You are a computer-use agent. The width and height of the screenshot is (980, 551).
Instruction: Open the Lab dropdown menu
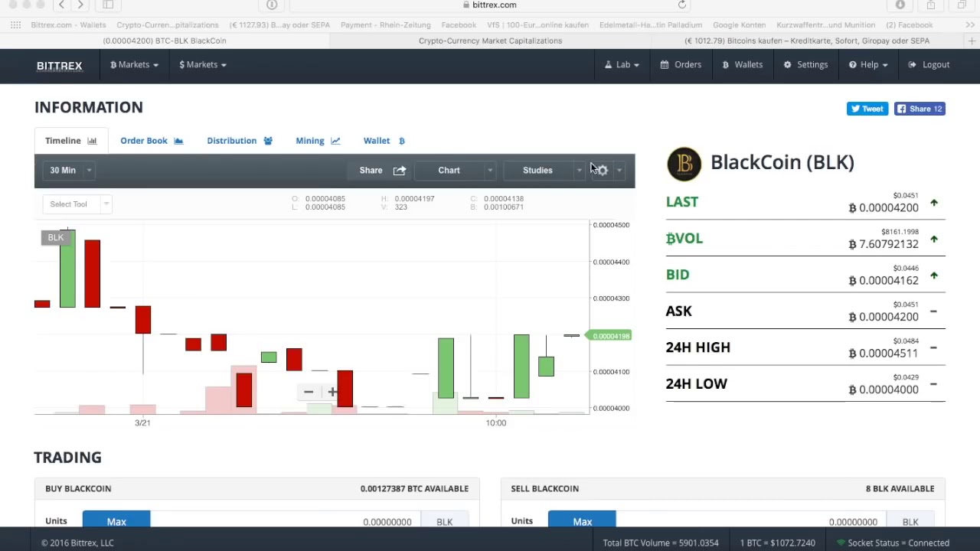(x=622, y=65)
